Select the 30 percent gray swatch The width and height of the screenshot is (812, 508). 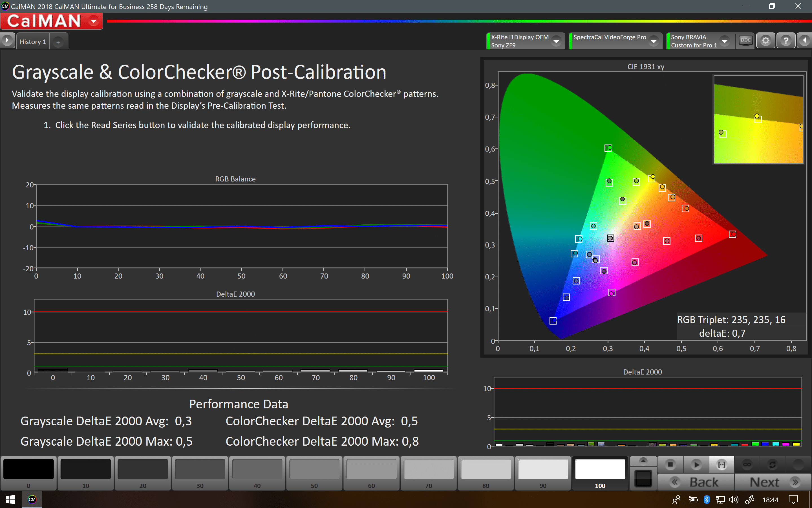[200, 473]
